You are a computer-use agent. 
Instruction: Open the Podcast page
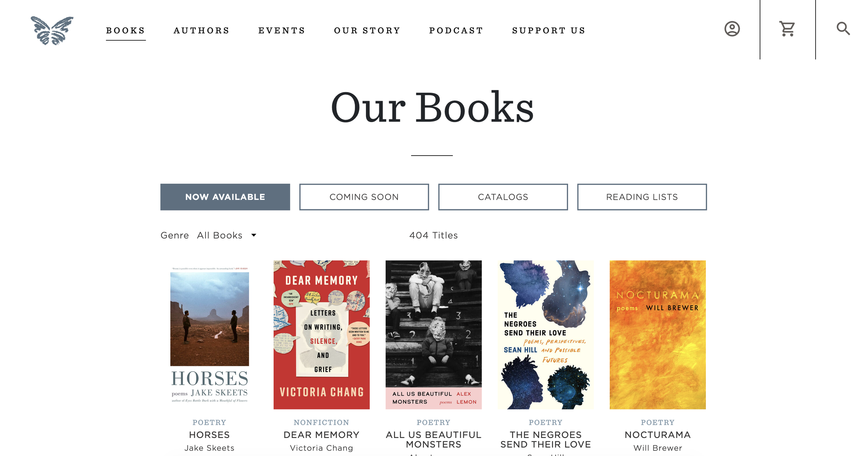pyautogui.click(x=456, y=31)
